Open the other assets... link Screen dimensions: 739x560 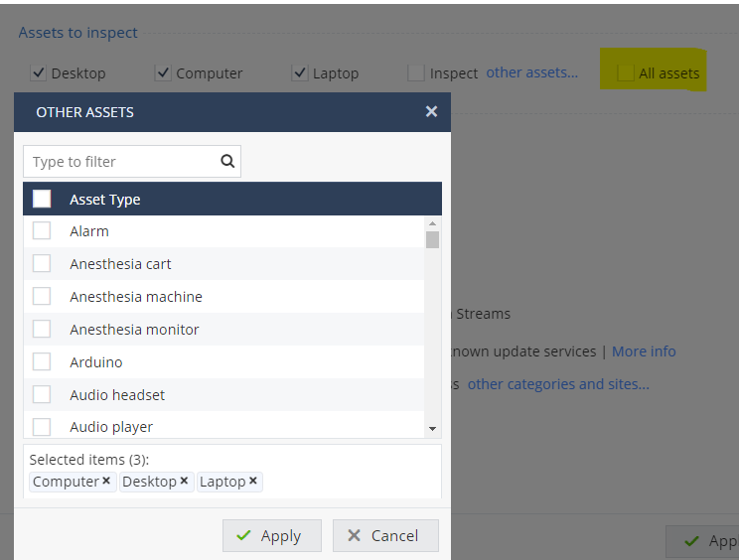point(531,72)
